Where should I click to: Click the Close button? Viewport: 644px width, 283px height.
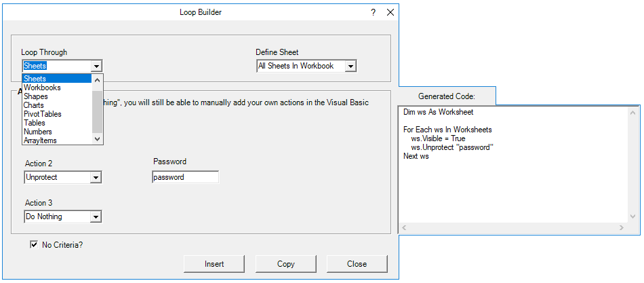357,264
